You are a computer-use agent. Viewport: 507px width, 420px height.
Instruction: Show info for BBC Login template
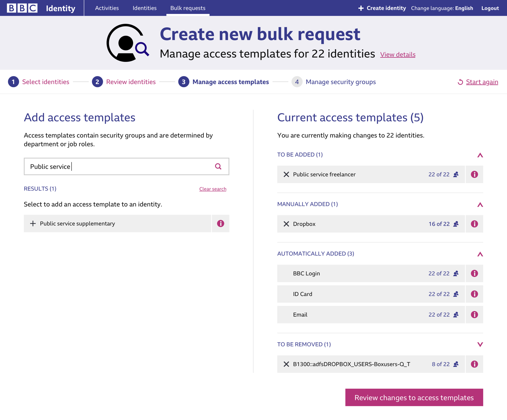[x=474, y=274]
